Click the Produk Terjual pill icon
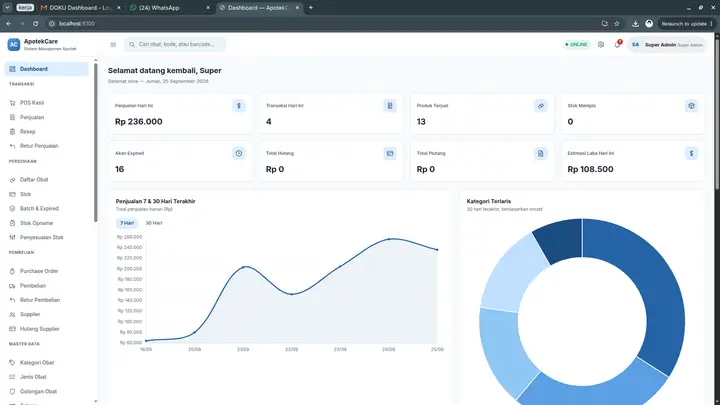Screen dimensions: 720x405 point(540,106)
